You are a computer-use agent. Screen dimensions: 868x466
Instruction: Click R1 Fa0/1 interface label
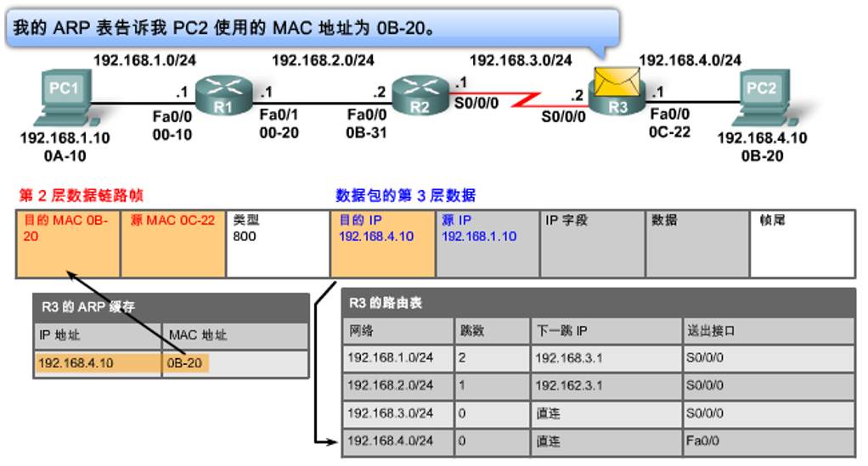coord(279,115)
